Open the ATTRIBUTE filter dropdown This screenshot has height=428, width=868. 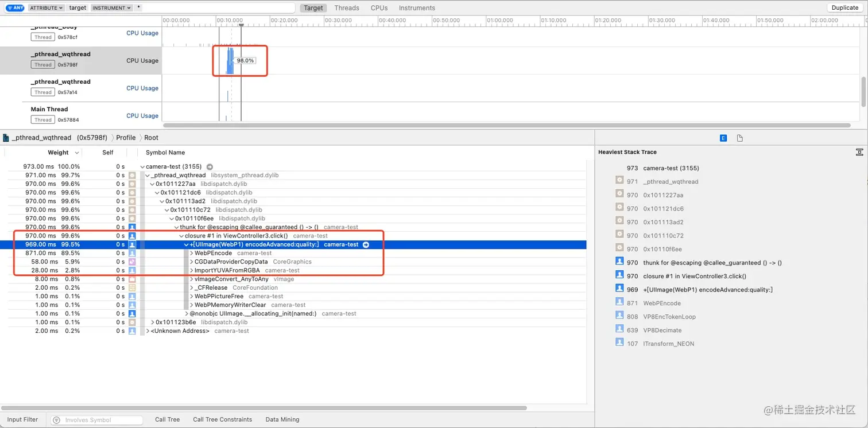pos(47,8)
